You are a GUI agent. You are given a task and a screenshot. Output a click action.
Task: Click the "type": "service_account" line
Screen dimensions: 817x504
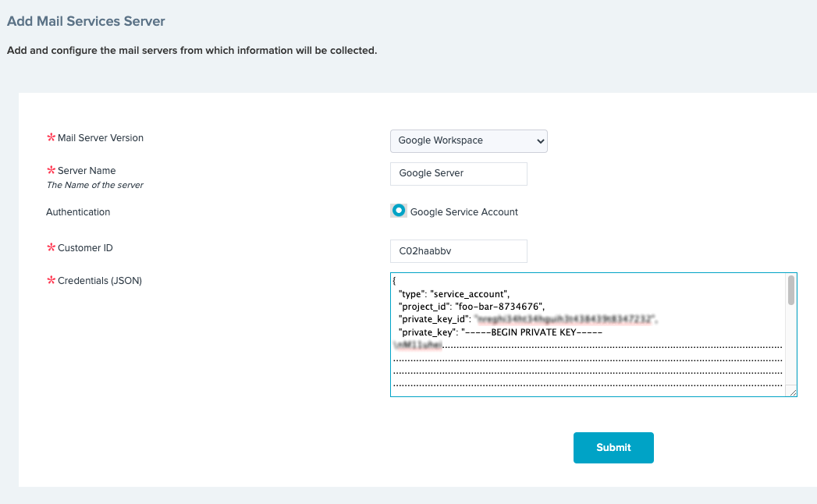point(454,294)
